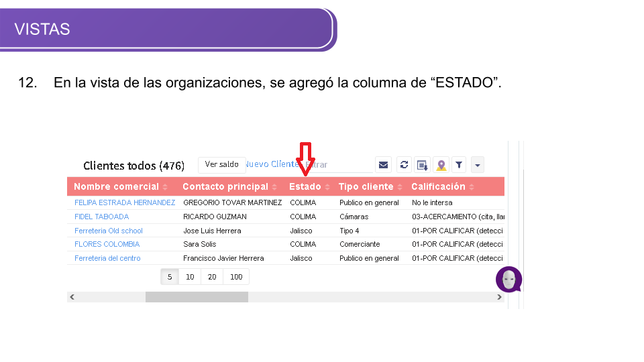Click Jose Luis Herrera contact cell

coord(212,231)
